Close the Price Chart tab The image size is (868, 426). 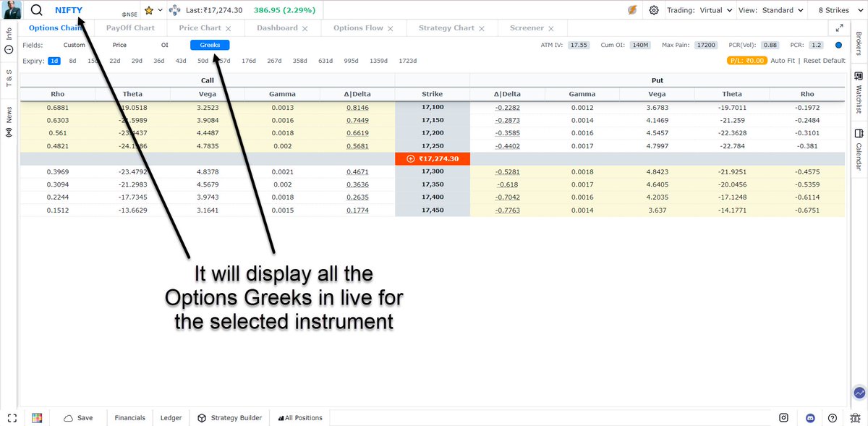point(228,29)
